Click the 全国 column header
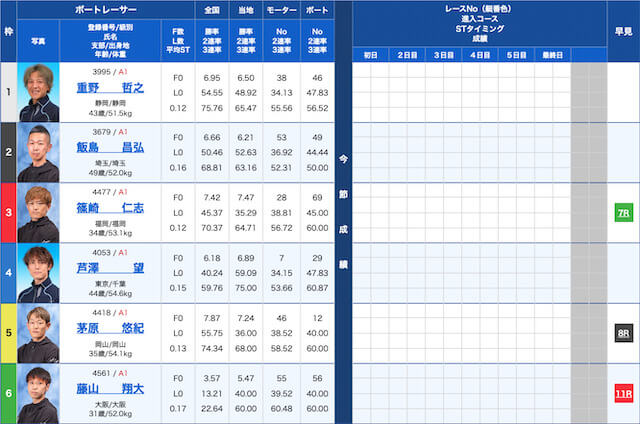 click(x=212, y=10)
